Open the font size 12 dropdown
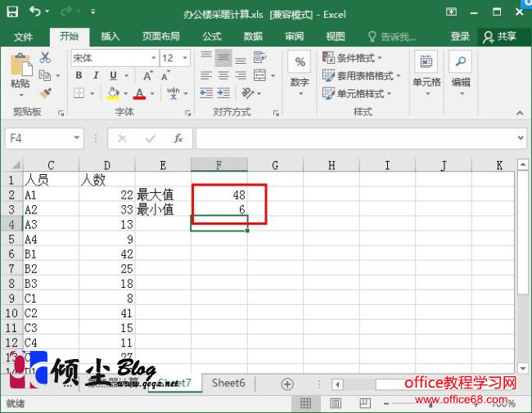The image size is (532, 413). (x=185, y=58)
